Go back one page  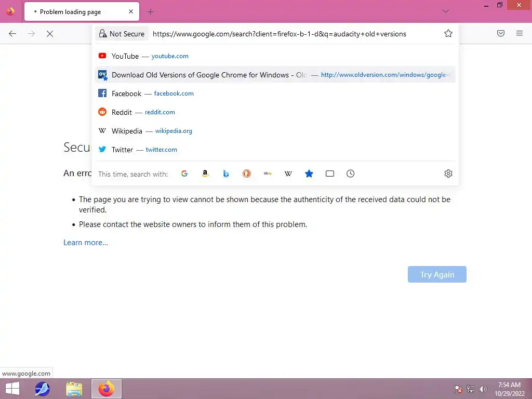[12, 34]
